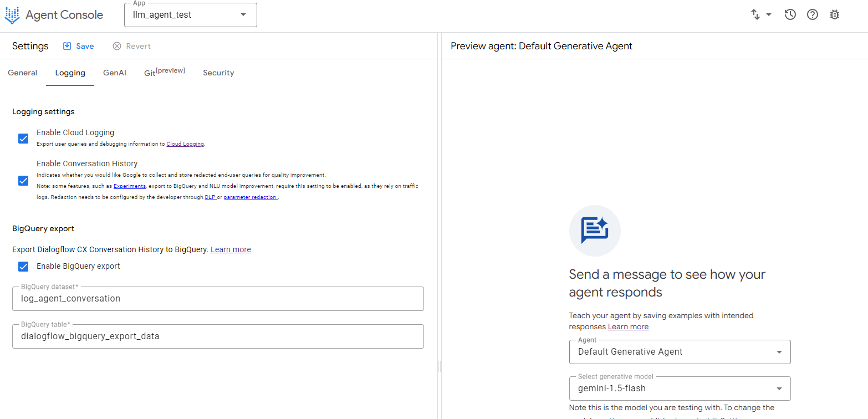This screenshot has width=868, height=419.
Task: Toggle the Enable Cloud Logging checkbox
Action: (23, 139)
